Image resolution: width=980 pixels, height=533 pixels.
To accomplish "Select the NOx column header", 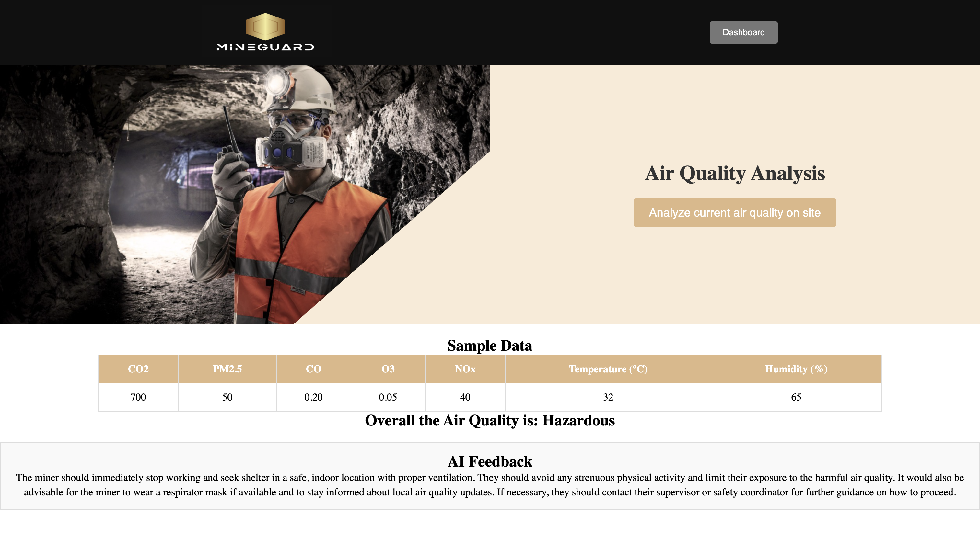I will [x=465, y=369].
